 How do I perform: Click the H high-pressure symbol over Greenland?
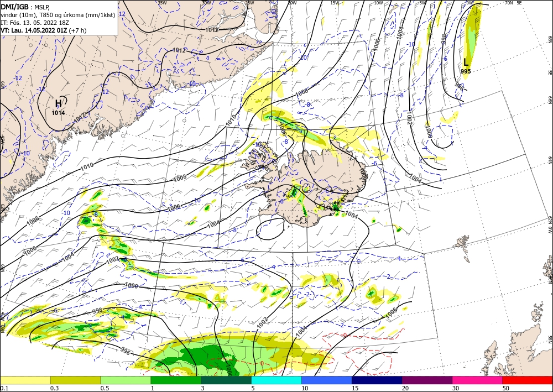coord(59,103)
